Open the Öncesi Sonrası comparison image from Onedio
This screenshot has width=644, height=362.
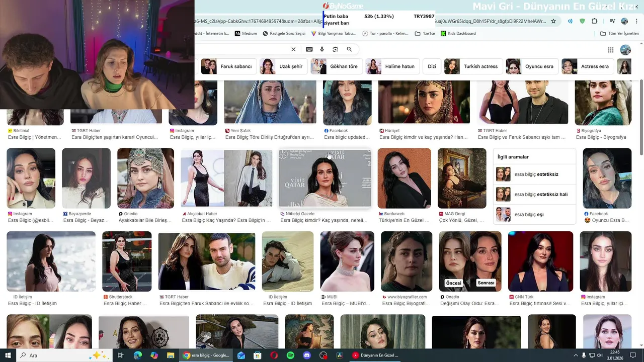pos(470,261)
